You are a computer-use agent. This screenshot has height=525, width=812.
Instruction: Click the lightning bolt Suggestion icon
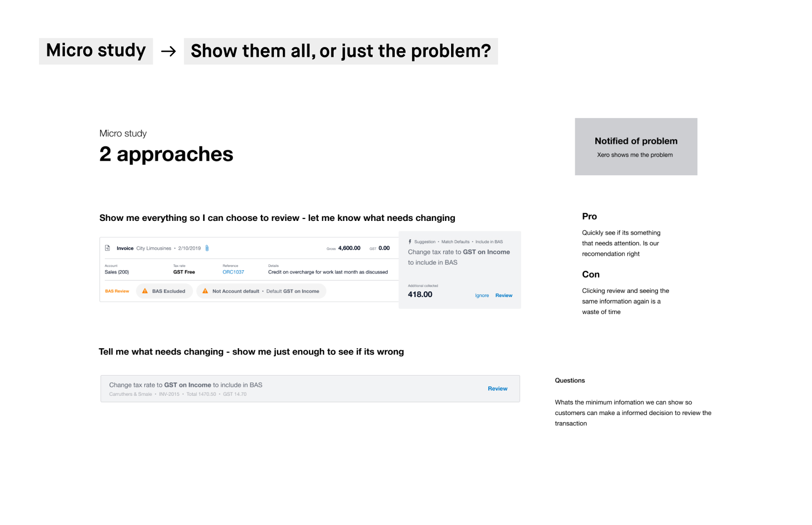(410, 242)
